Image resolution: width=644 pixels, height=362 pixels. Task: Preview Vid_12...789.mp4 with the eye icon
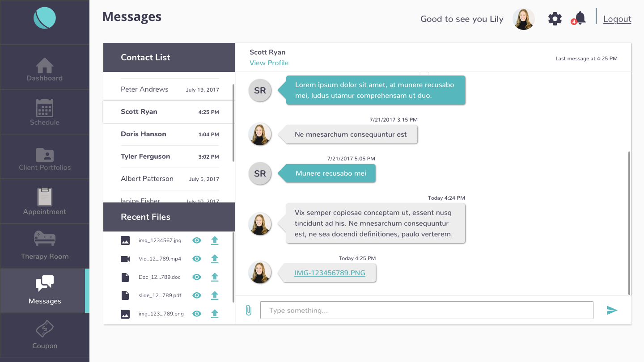(x=197, y=258)
